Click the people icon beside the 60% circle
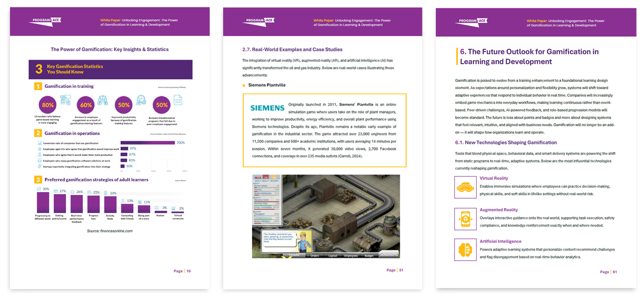The height and width of the screenshot is (296, 644). tap(103, 100)
